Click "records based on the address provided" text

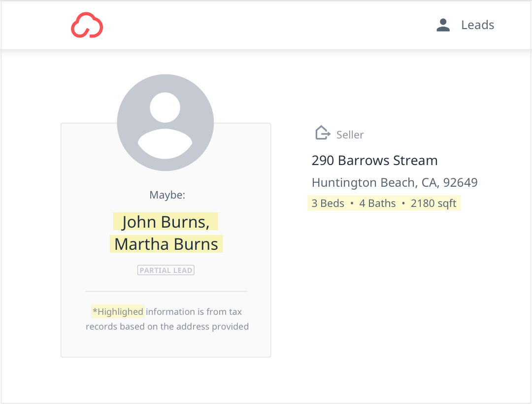click(167, 326)
